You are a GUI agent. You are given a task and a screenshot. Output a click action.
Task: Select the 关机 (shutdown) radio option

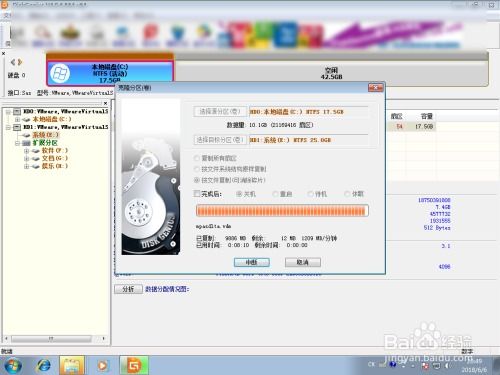pos(239,194)
